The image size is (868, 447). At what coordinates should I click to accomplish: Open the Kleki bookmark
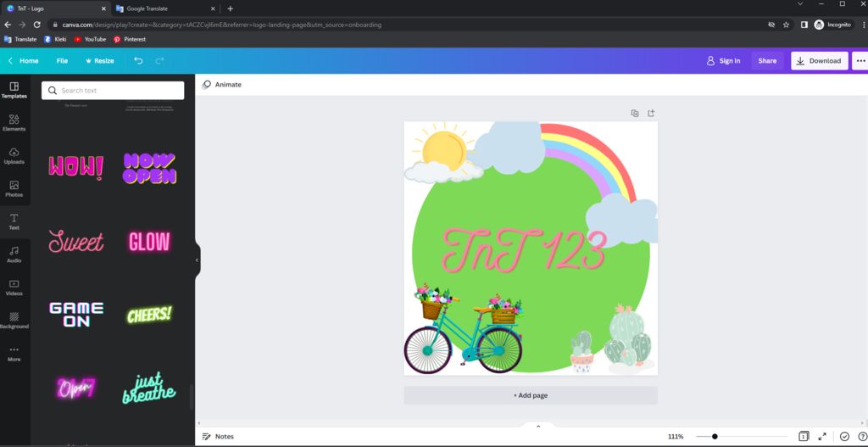(x=55, y=39)
